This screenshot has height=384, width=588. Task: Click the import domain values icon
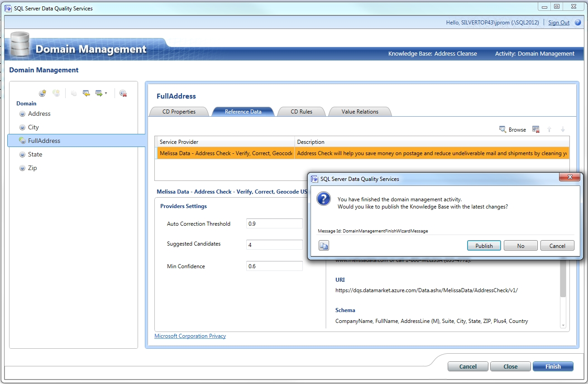86,93
